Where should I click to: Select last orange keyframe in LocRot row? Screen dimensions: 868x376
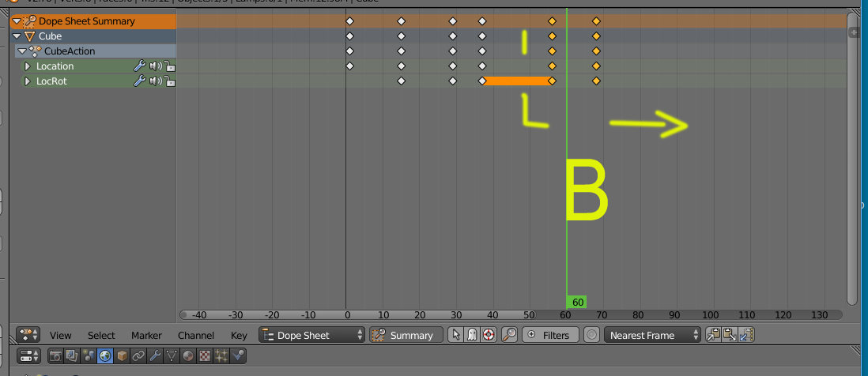[596, 81]
